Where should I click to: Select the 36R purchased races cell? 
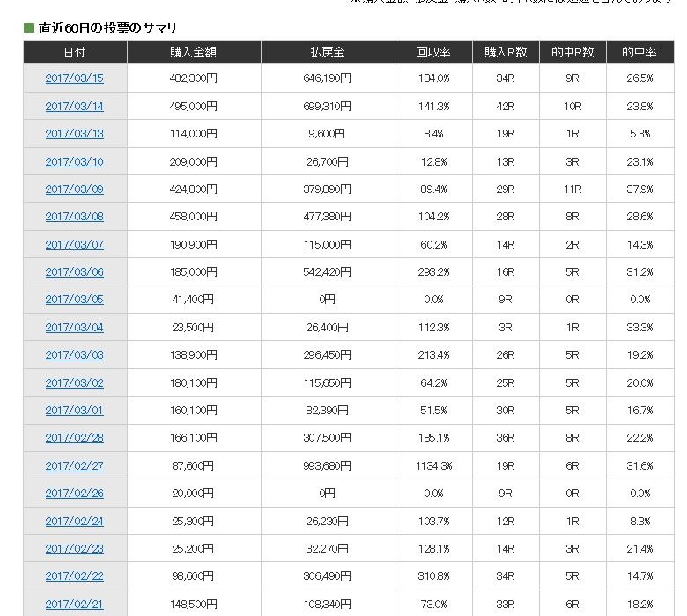coord(506,438)
